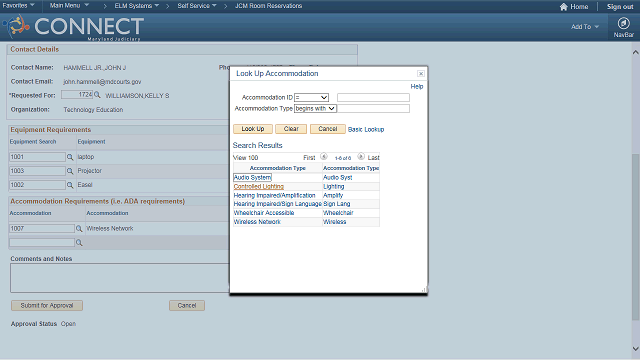Viewport: 640px width, 360px height.
Task: Click the dialog resize handle corner
Action: coord(424,289)
